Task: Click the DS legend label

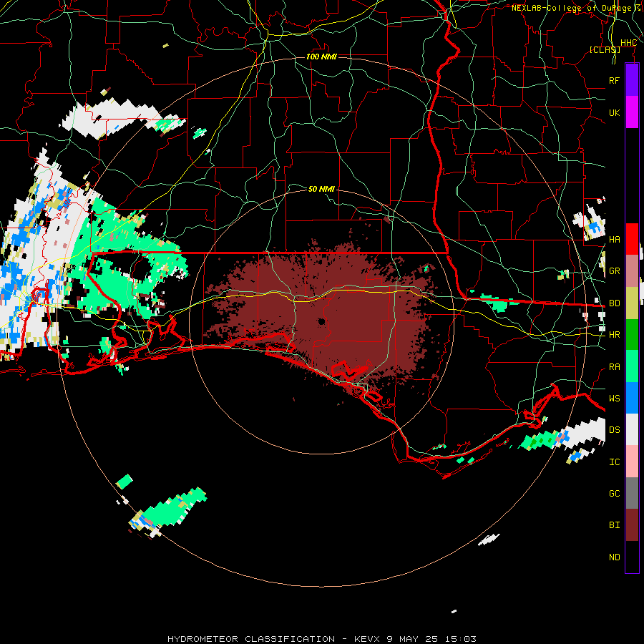Action: (x=614, y=430)
